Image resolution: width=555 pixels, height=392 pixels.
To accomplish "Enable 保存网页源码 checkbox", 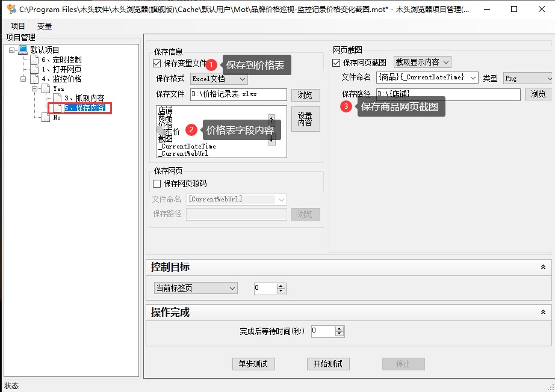I will pyautogui.click(x=157, y=183).
